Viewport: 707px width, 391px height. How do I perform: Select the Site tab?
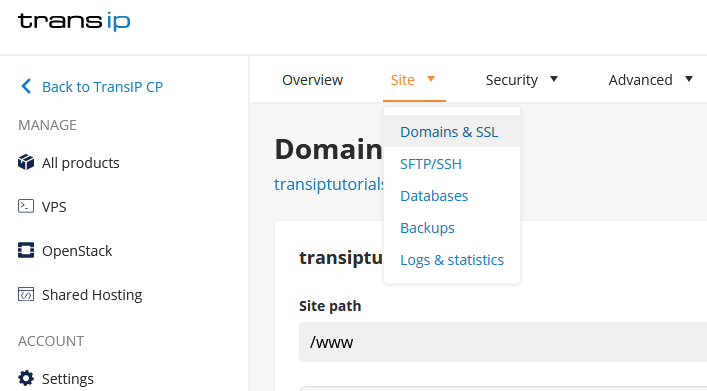[x=402, y=80]
